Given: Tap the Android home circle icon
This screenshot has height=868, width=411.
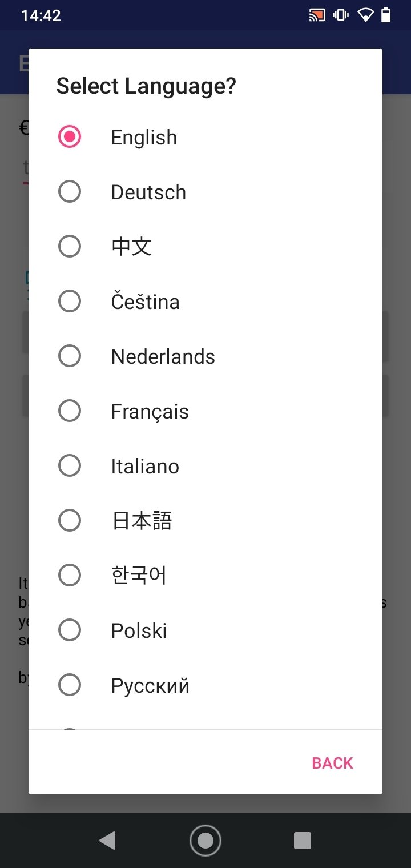Looking at the screenshot, I should (205, 841).
